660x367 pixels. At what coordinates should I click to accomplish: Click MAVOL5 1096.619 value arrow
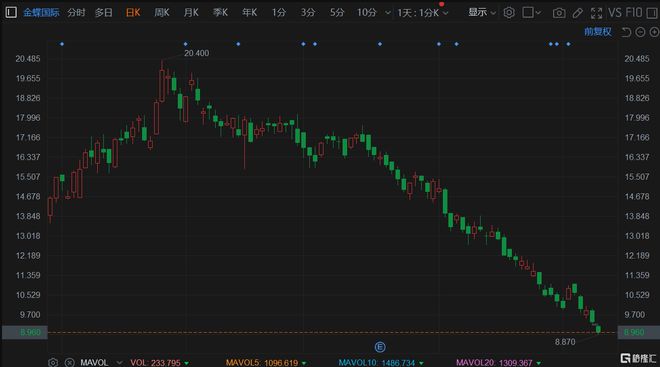tap(303, 363)
